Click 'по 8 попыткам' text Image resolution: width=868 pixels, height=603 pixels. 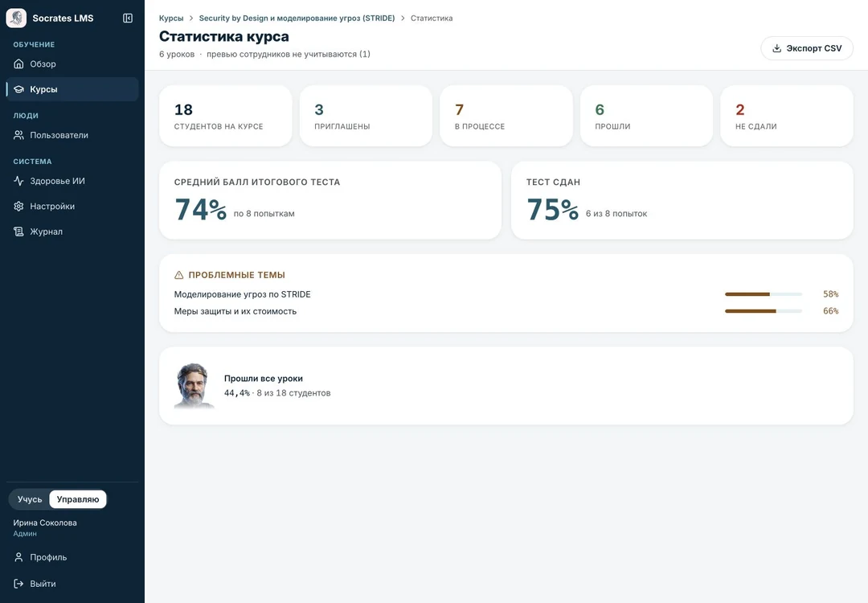(264, 214)
